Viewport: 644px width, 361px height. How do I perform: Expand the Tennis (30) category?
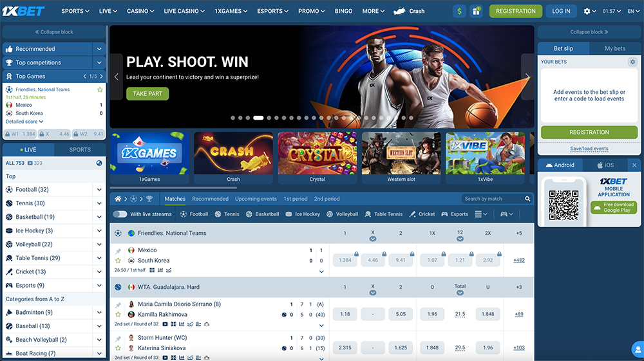99,203
